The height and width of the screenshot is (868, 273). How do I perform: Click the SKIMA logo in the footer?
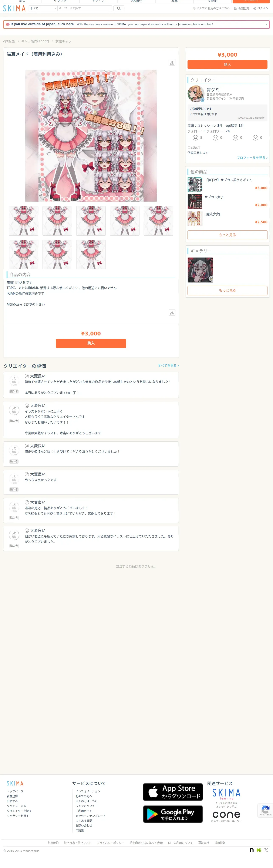coord(15,783)
